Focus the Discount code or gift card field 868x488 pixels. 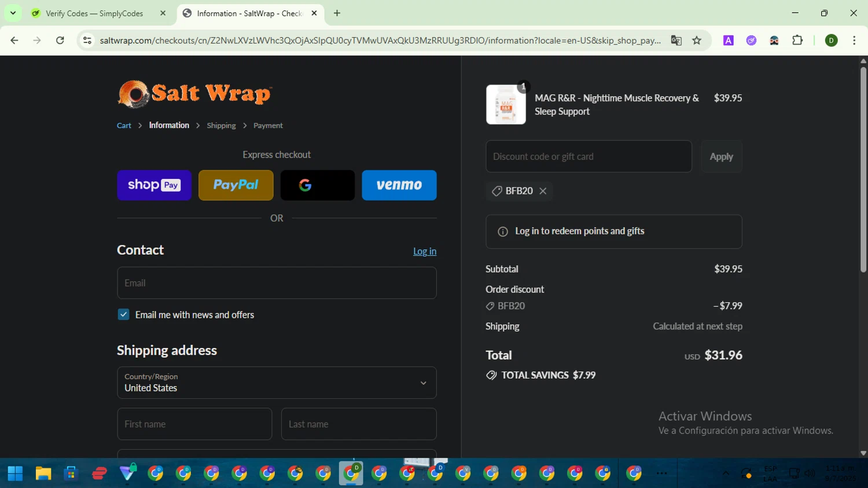coord(589,156)
